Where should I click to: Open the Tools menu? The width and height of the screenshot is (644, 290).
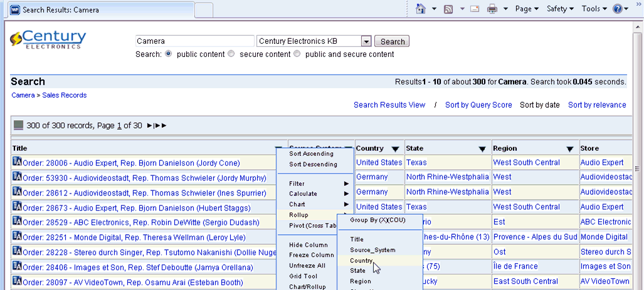[594, 9]
